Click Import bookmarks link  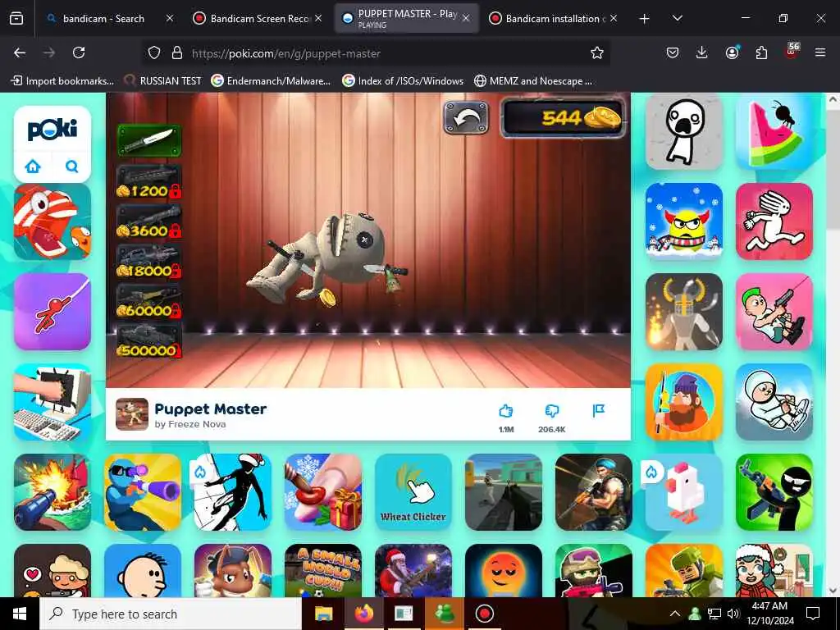(x=62, y=81)
